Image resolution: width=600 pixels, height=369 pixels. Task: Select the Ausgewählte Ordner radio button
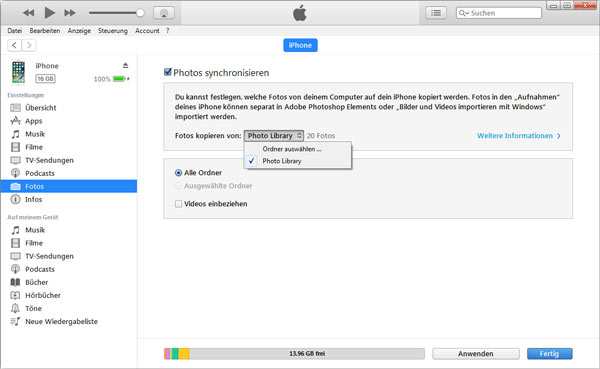pyautogui.click(x=178, y=186)
